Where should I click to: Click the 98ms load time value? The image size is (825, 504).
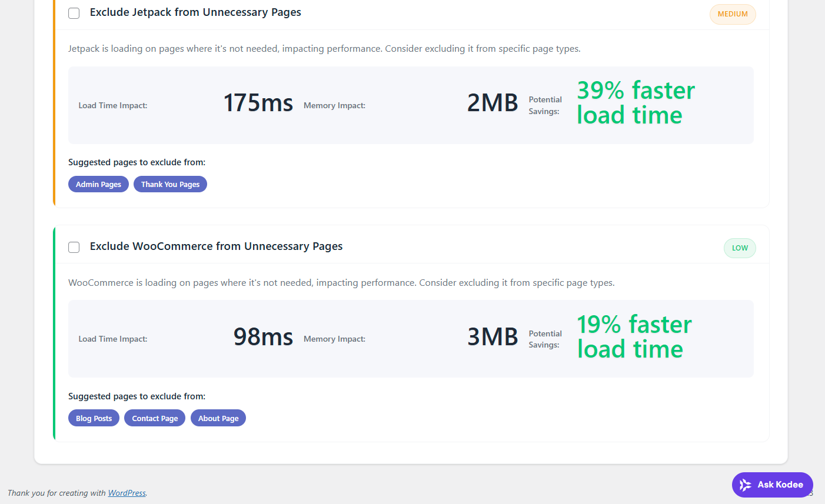(263, 337)
